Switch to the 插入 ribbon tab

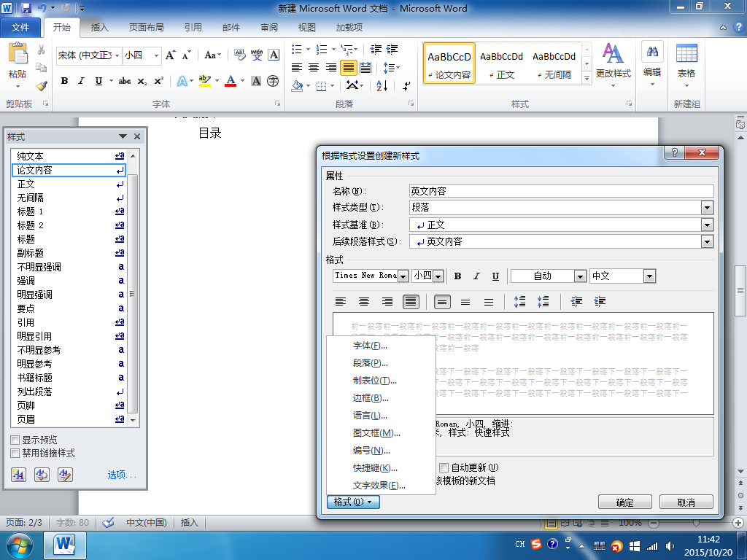[99, 28]
